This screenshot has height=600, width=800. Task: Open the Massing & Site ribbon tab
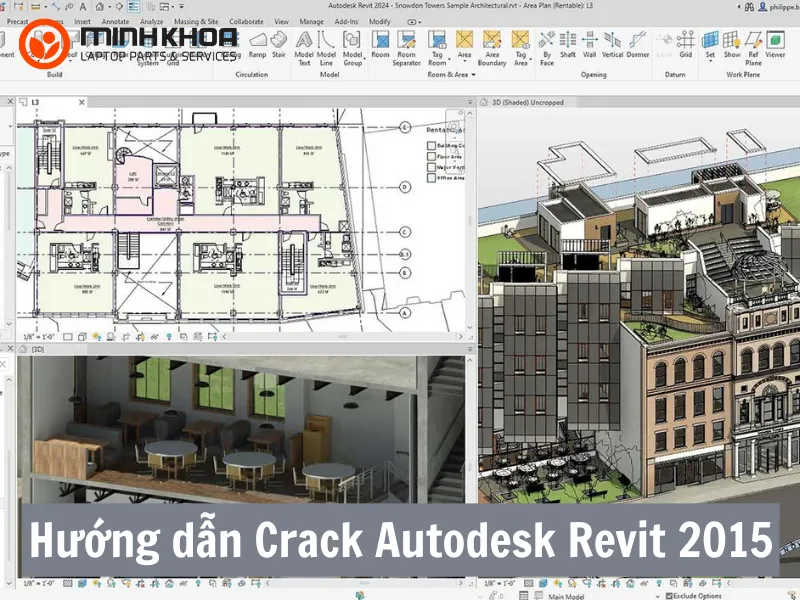point(196,21)
